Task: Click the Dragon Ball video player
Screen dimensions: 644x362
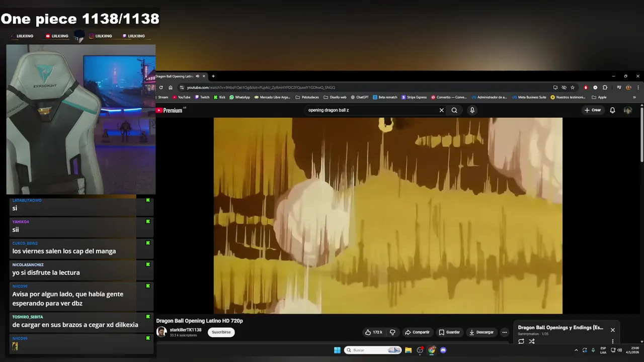Action: click(x=388, y=216)
